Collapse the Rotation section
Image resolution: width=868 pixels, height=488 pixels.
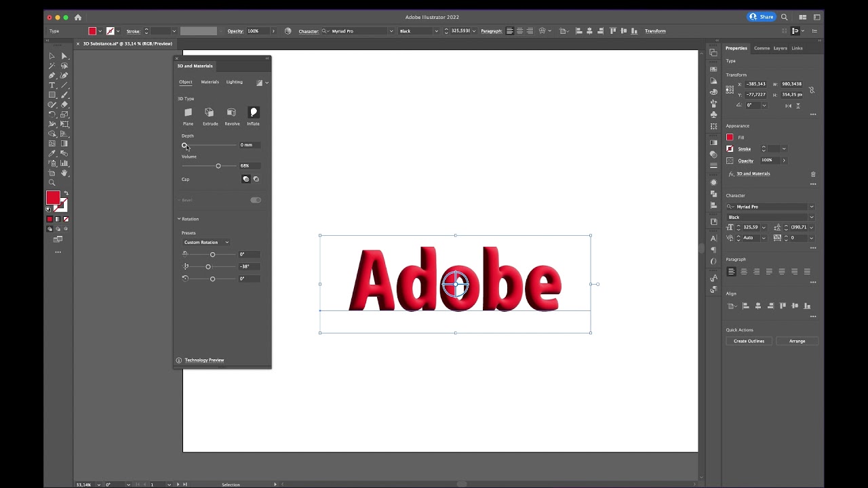click(x=179, y=219)
